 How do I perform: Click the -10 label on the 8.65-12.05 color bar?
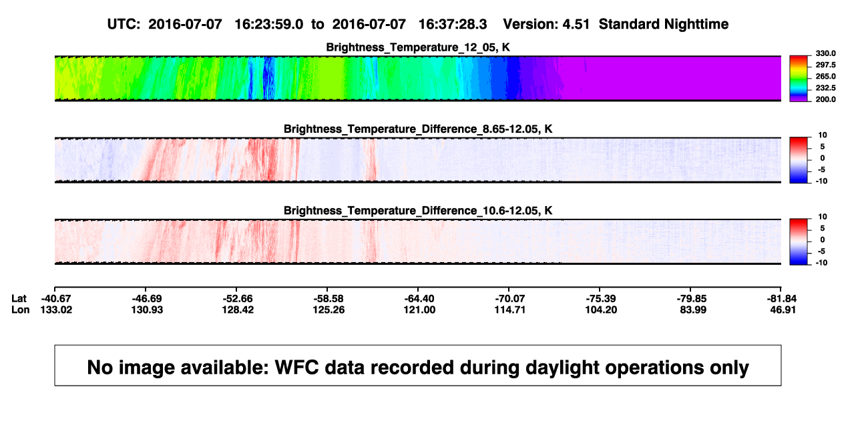click(x=821, y=180)
